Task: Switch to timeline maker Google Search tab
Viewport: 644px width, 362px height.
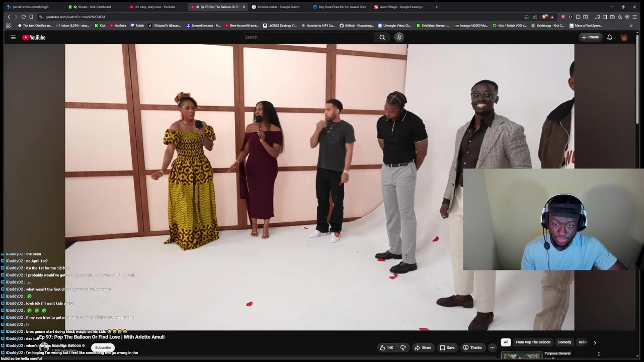Action: click(278, 7)
